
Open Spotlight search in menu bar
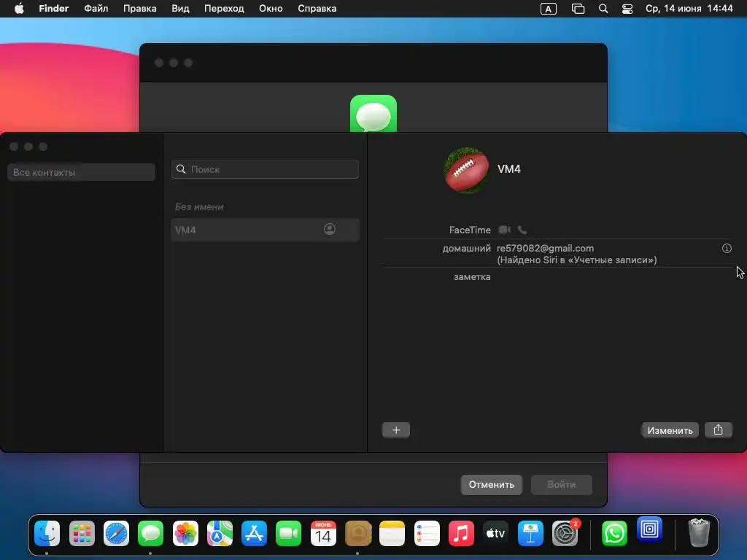(603, 9)
